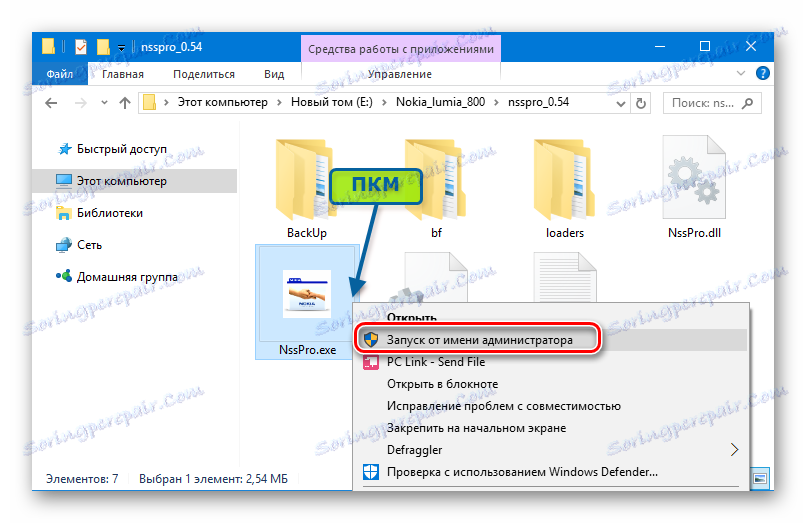The image size is (806, 523).
Task: Click the This PC monitor icon in sidebar
Action: click(64, 181)
